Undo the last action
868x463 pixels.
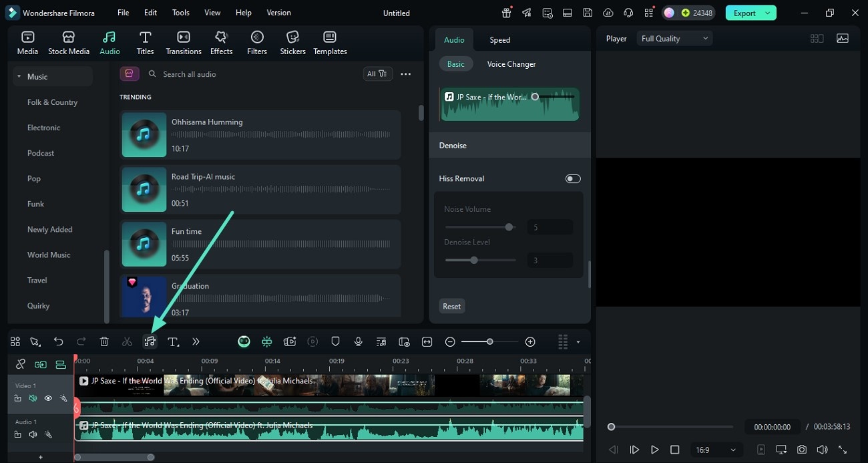[59, 341]
